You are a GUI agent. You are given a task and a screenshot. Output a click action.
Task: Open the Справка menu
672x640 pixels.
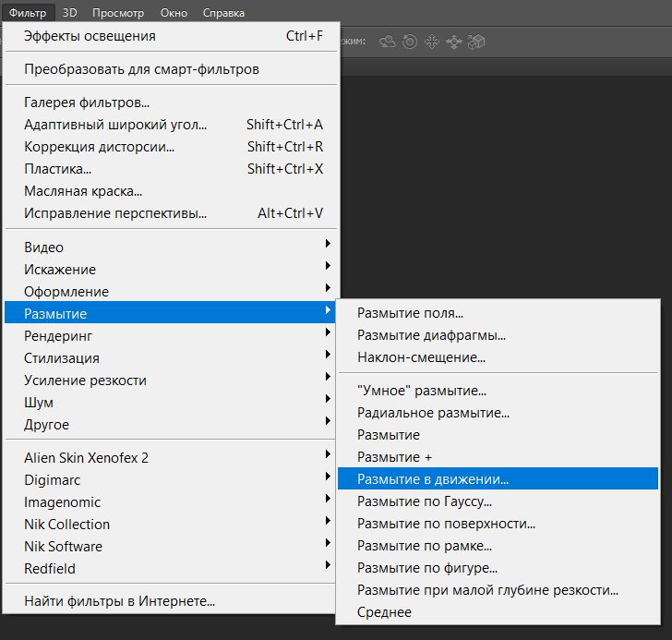(223, 13)
